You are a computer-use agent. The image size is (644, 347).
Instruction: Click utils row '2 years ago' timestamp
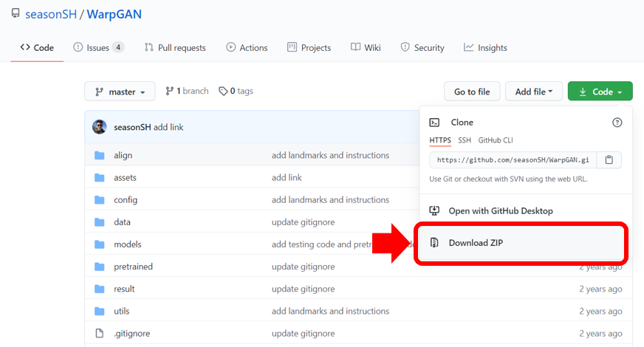[600, 312]
